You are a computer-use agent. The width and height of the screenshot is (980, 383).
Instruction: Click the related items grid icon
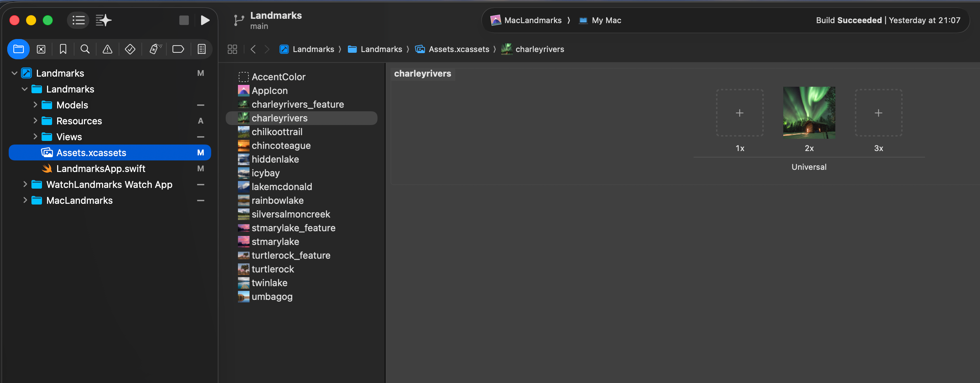coord(232,50)
